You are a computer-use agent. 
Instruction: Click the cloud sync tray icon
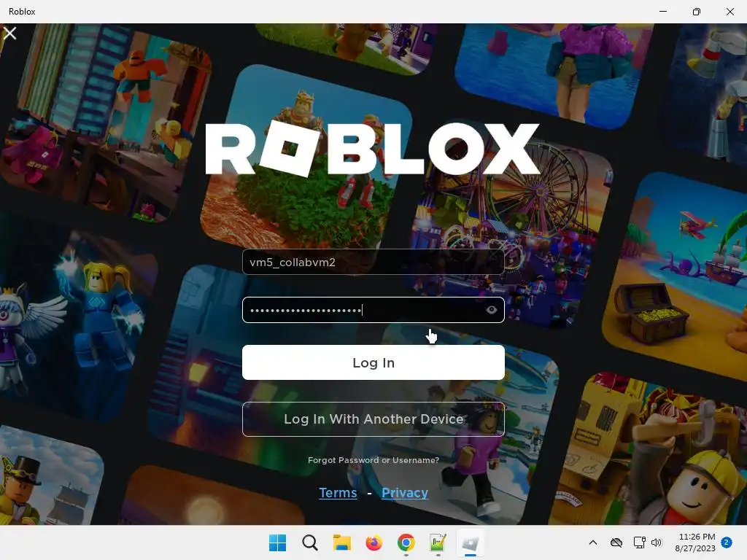click(x=616, y=542)
